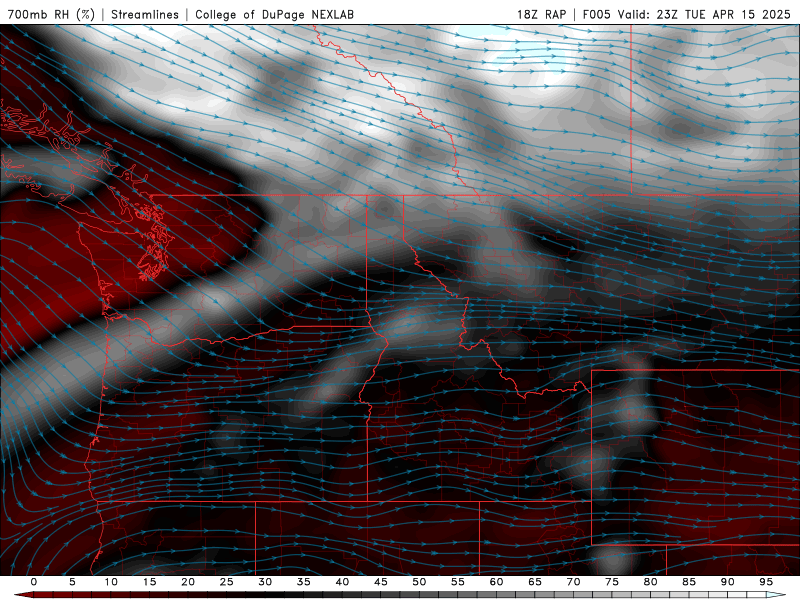Click the "85" label on the RH scale
Image resolution: width=800 pixels, height=600 pixels.
pyautogui.click(x=689, y=582)
